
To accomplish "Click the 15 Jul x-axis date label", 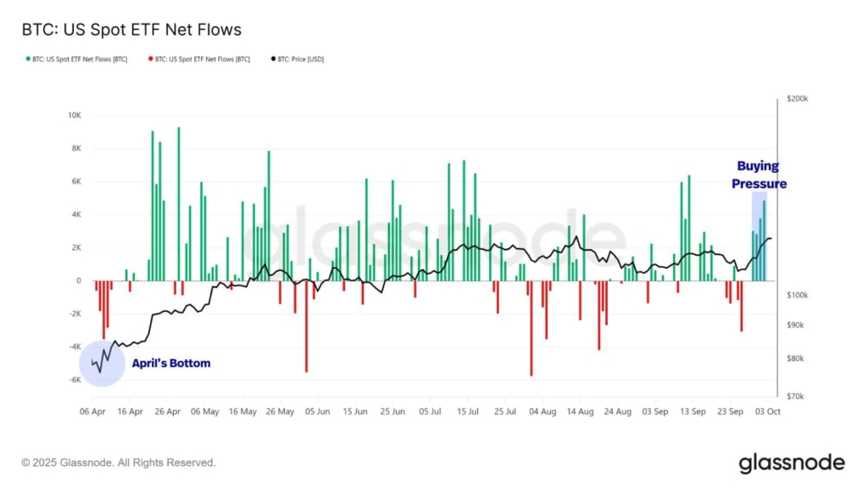I will (x=468, y=411).
